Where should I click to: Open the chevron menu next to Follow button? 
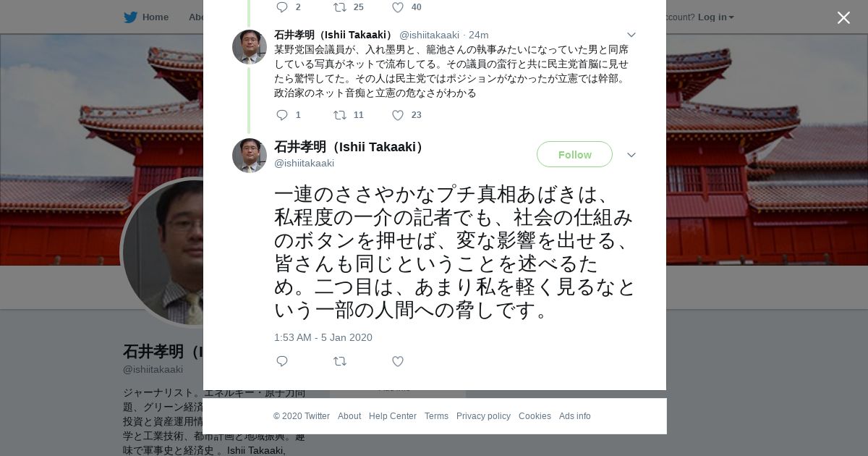pyautogui.click(x=631, y=155)
